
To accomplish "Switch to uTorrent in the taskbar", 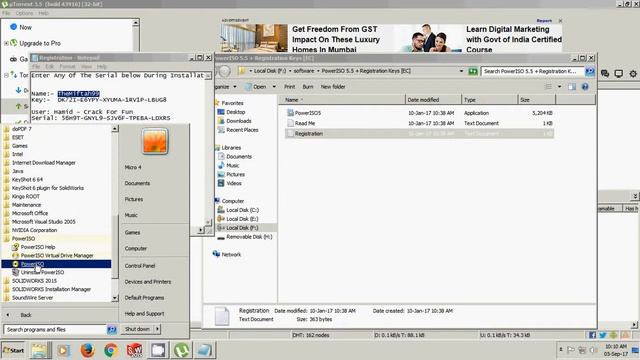I will [x=181, y=350].
